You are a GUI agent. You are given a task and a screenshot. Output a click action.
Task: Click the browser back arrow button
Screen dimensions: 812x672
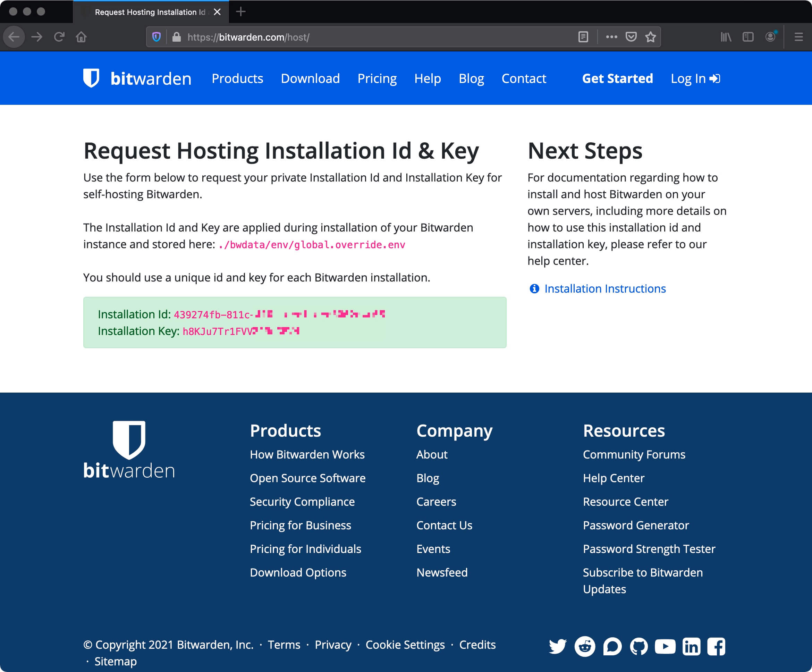pos(14,37)
